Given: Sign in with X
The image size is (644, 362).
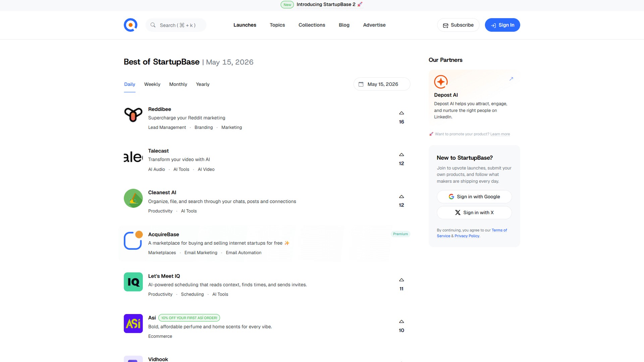Looking at the screenshot, I should pos(474,213).
